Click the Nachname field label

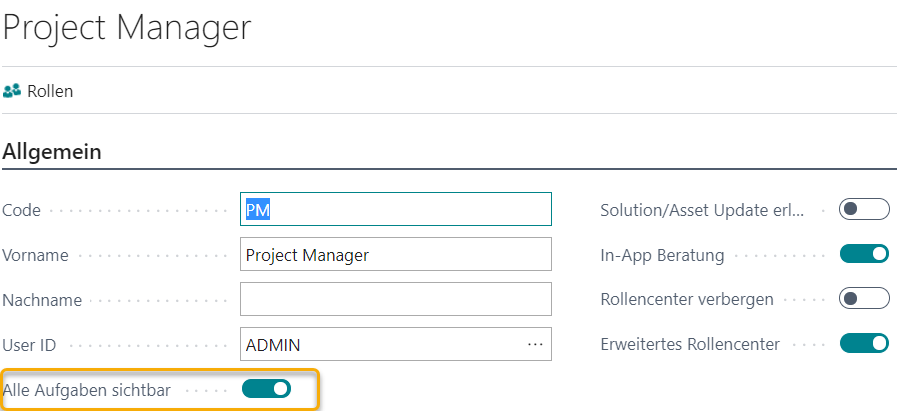[x=42, y=300]
